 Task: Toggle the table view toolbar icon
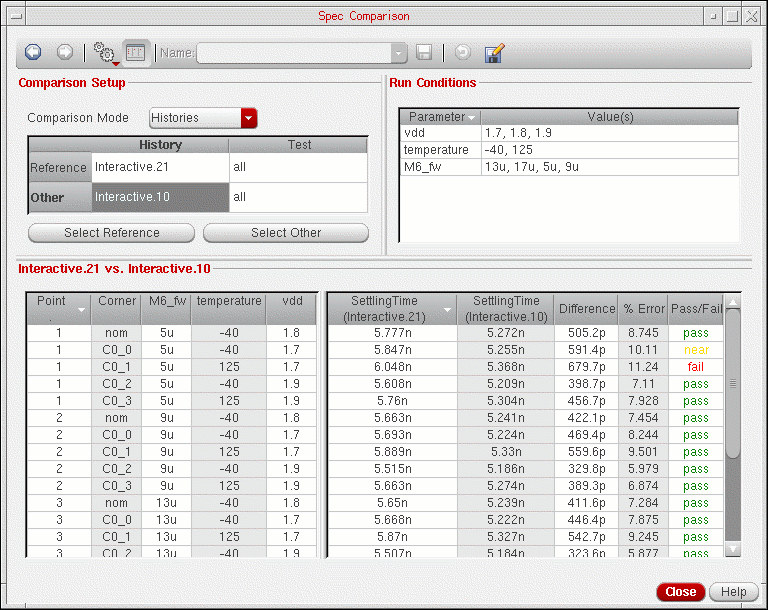pos(136,52)
